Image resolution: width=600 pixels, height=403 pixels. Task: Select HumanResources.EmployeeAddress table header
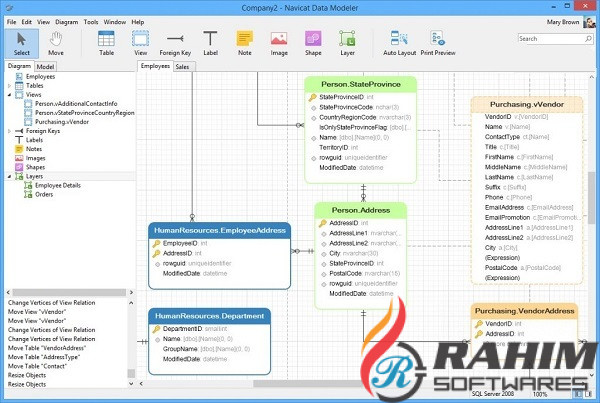pos(220,230)
